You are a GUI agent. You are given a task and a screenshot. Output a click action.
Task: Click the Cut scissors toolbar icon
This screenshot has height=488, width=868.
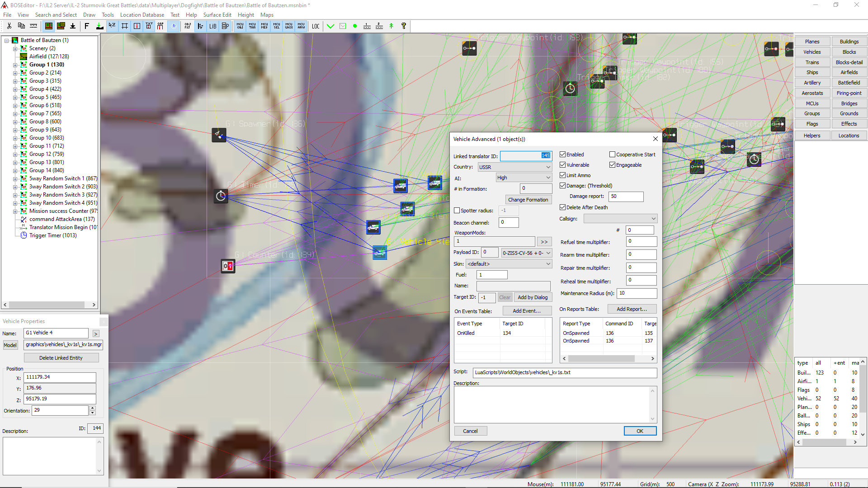(x=9, y=26)
